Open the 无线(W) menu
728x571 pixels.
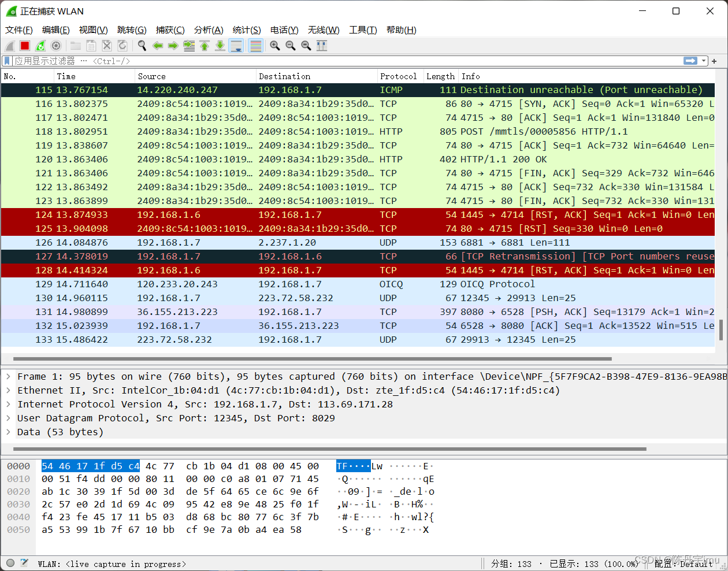(x=324, y=30)
